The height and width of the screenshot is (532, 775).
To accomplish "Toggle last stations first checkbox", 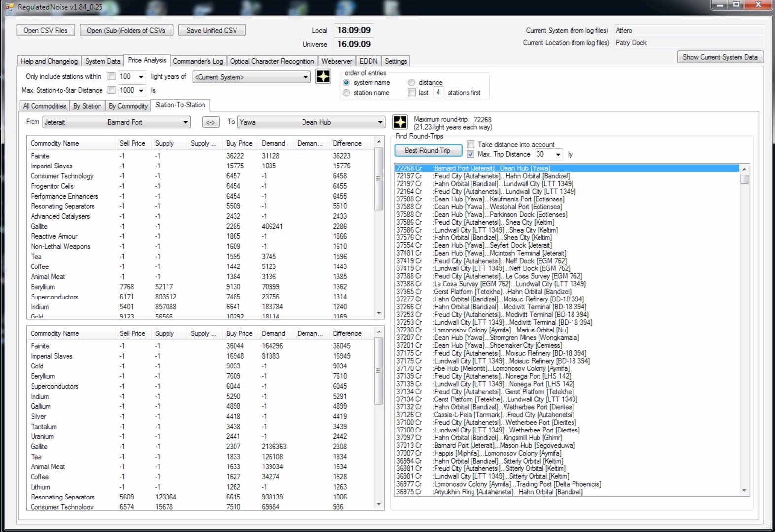I will tap(412, 93).
